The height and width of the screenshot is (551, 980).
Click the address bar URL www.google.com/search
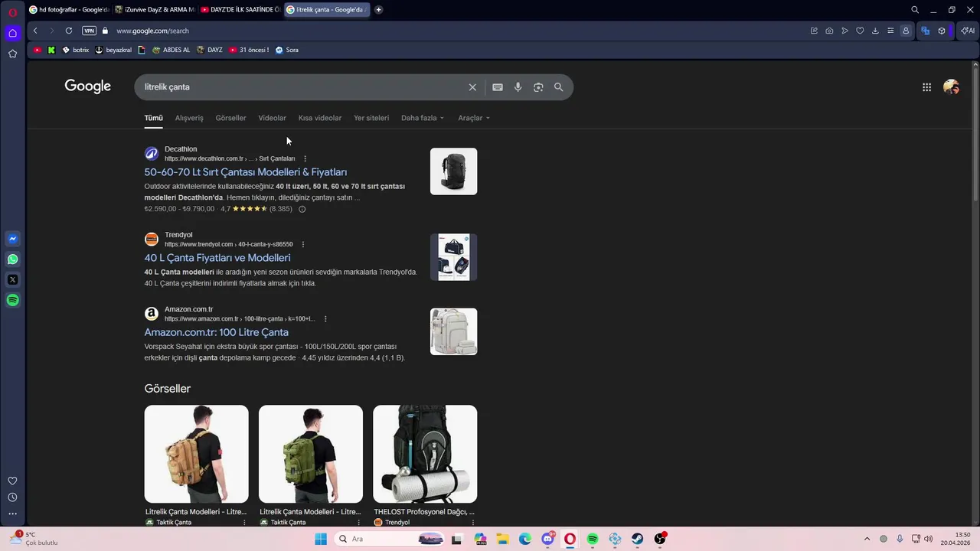click(152, 31)
